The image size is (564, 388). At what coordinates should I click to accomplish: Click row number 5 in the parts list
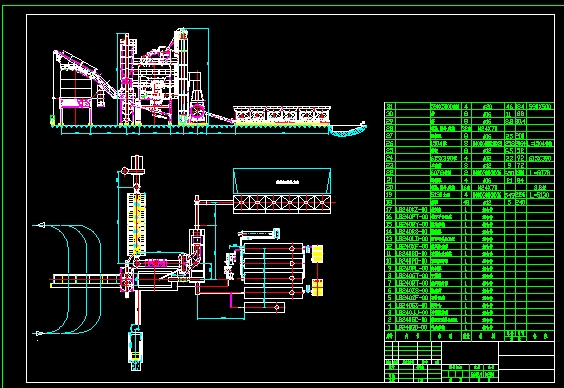(390, 298)
